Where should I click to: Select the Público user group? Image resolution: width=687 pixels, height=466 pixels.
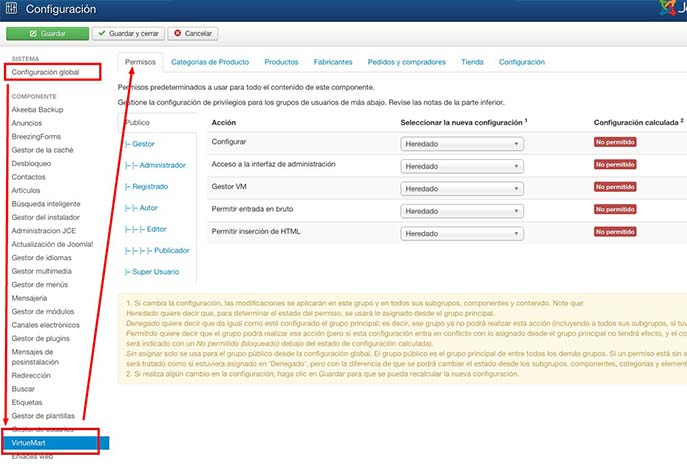(x=138, y=123)
